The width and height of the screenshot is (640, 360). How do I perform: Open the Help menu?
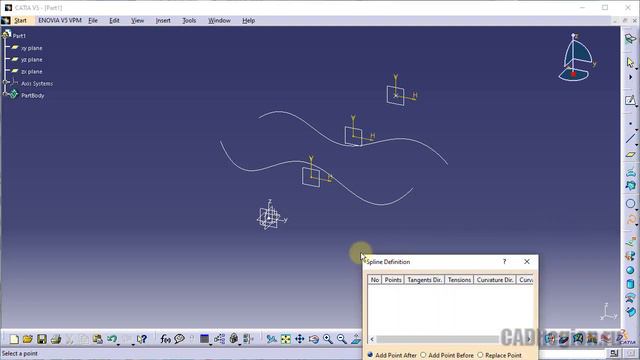pos(248,20)
